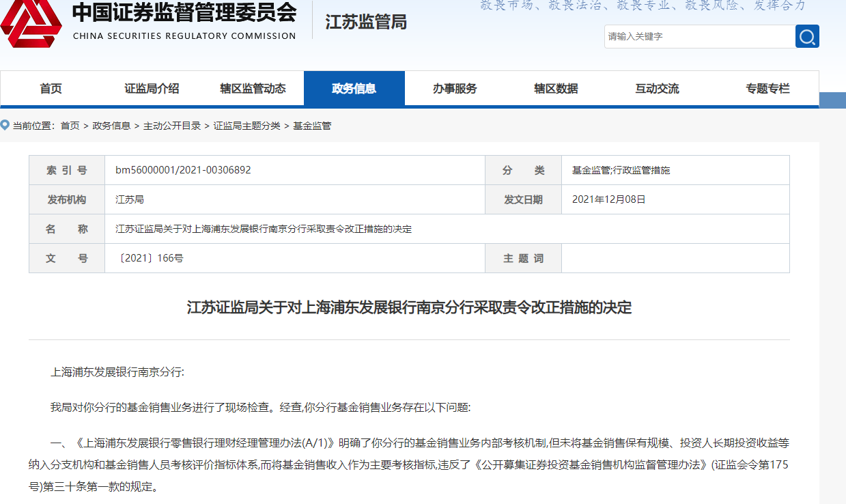846x504 pixels.
Task: Click the 索引号 label cell
Action: [67, 170]
